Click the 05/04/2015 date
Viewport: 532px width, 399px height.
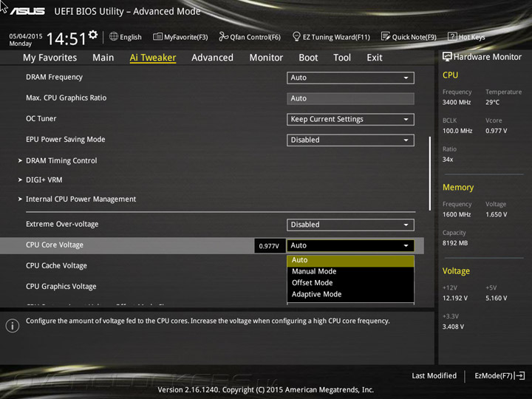(x=26, y=36)
